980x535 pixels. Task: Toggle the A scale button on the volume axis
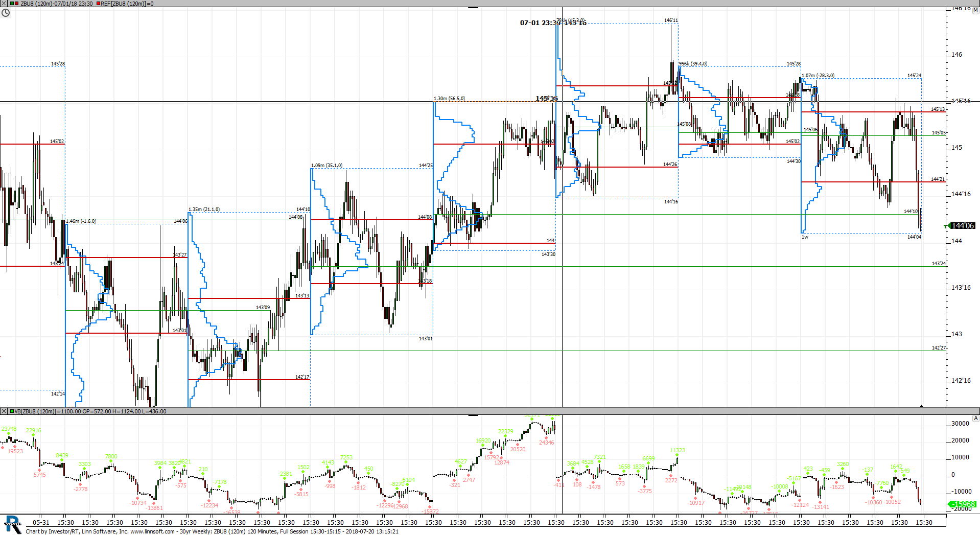(975, 418)
